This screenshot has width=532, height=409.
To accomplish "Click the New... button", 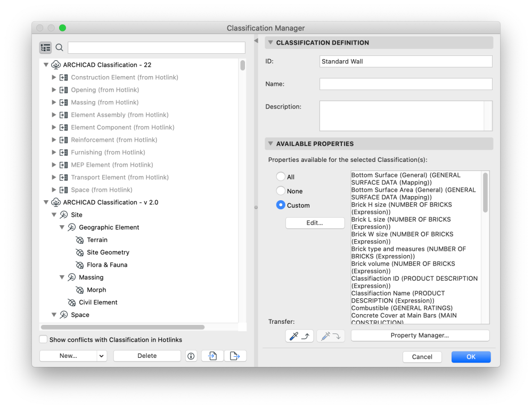I will (68, 356).
